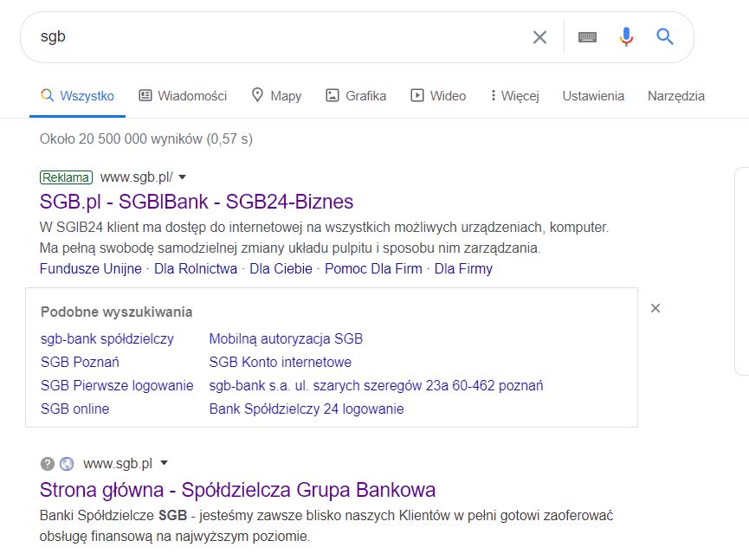The image size is (749, 560).
Task: Open the Dla Rolnictwa sitelink
Action: (196, 269)
